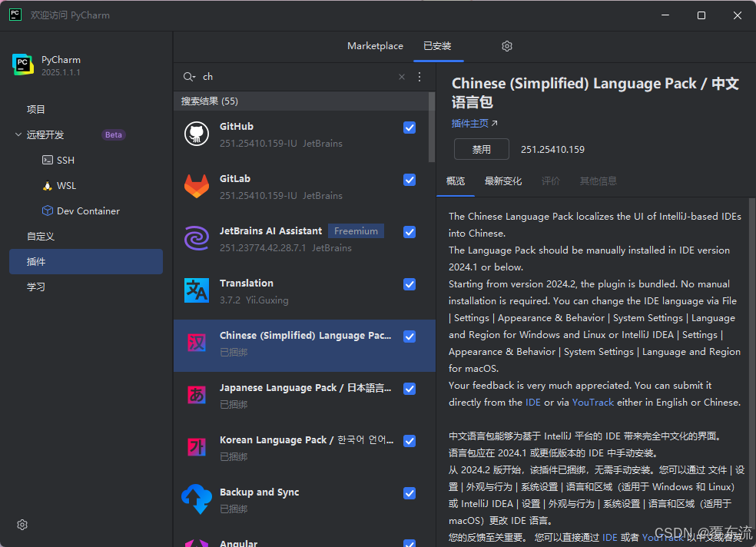
Task: Click the Japanese Language Pack あ icon
Action: tap(197, 395)
